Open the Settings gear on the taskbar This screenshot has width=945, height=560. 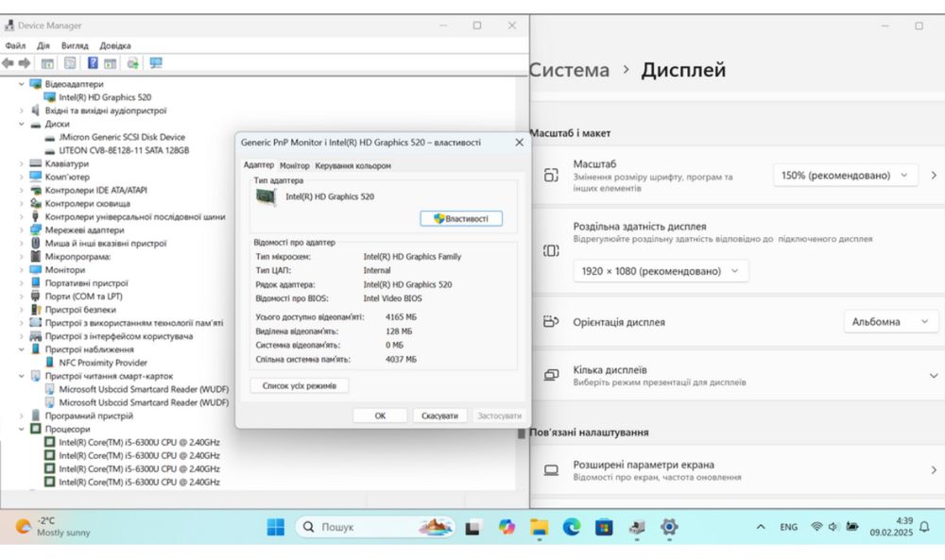669,527
